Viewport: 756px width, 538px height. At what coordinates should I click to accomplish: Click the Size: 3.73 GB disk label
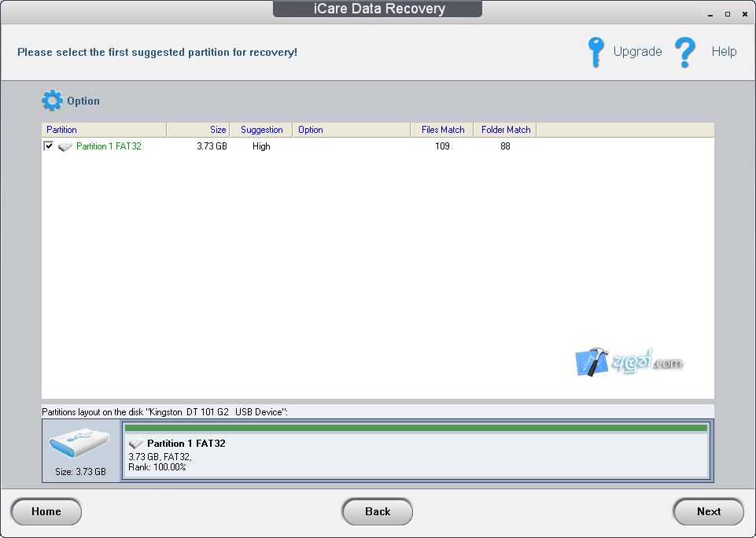point(80,471)
